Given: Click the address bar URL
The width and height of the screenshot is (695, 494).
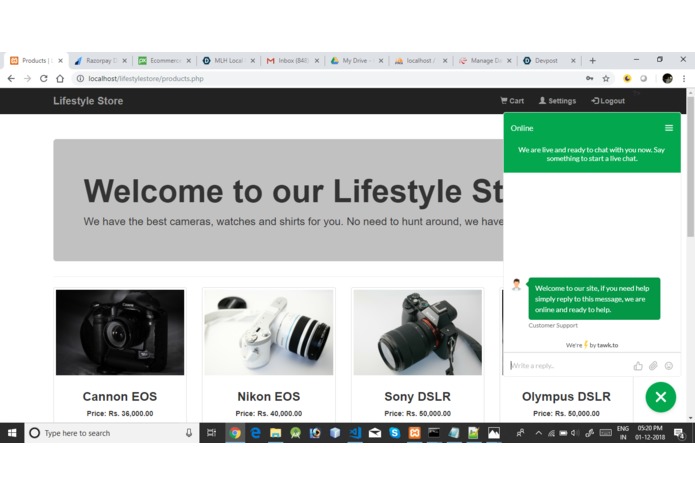Looking at the screenshot, I should [x=146, y=78].
